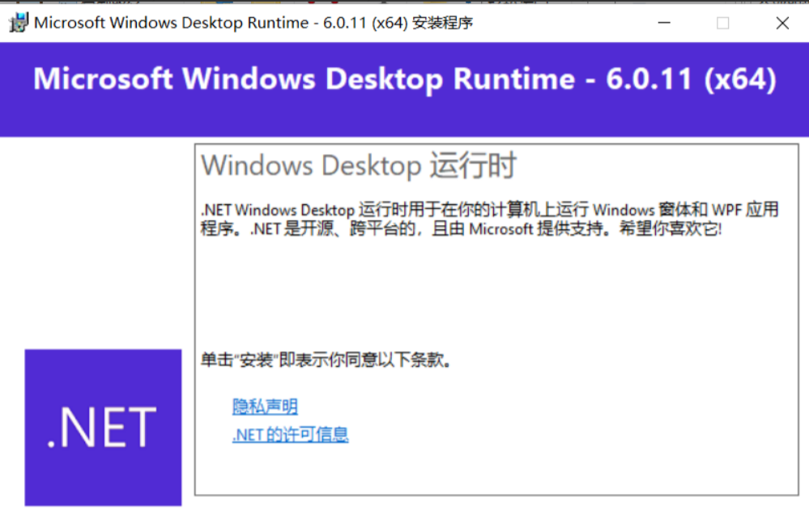Click the installer icon in the title bar
Image resolution: width=809 pixels, height=532 pixels.
19,23
